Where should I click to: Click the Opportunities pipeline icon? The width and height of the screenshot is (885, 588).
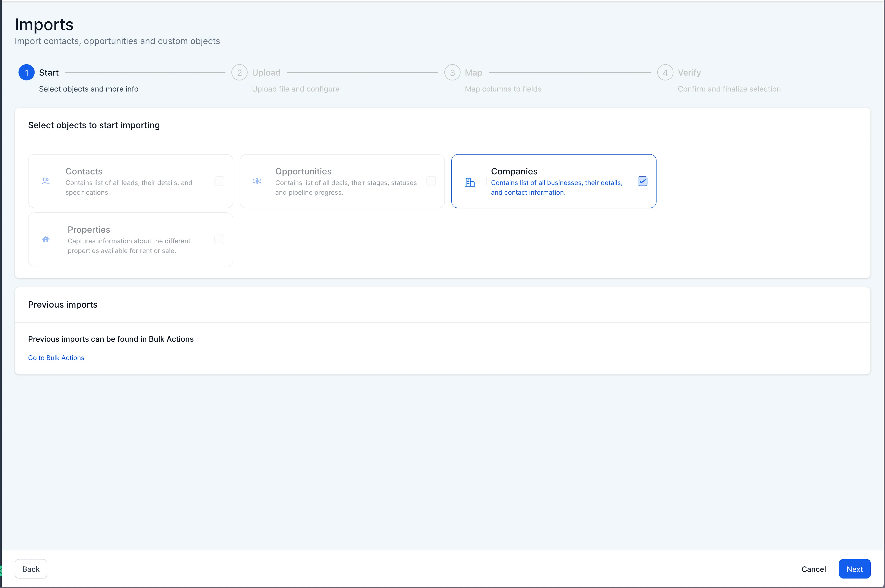pyautogui.click(x=257, y=181)
